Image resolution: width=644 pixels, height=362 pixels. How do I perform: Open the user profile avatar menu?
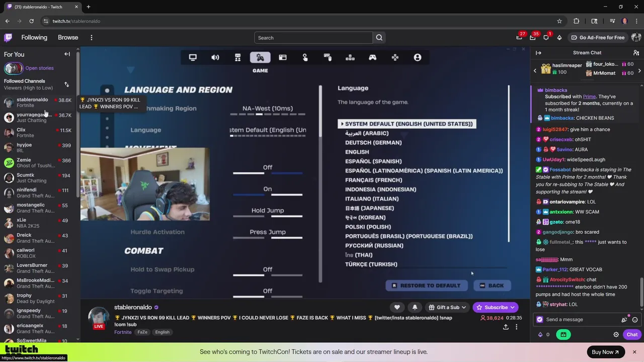tap(636, 38)
